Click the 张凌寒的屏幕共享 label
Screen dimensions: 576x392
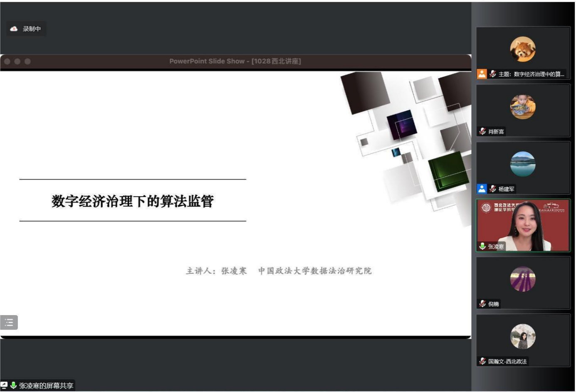(x=46, y=385)
